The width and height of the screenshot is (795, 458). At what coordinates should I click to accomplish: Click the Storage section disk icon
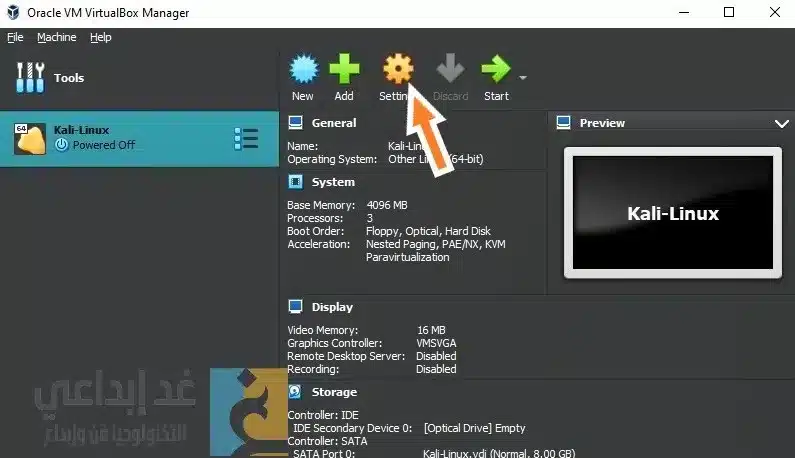pyautogui.click(x=295, y=392)
